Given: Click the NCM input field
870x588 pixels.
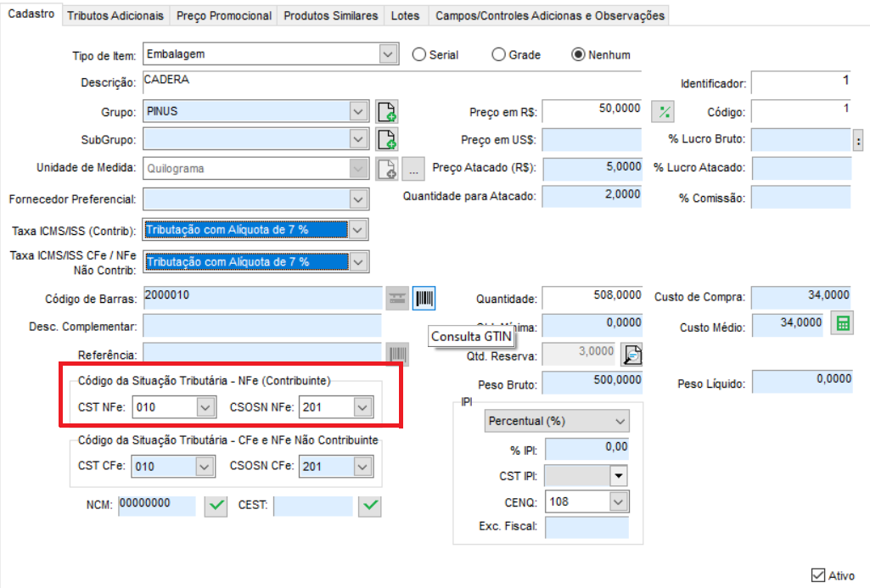Looking at the screenshot, I should tap(157, 506).
